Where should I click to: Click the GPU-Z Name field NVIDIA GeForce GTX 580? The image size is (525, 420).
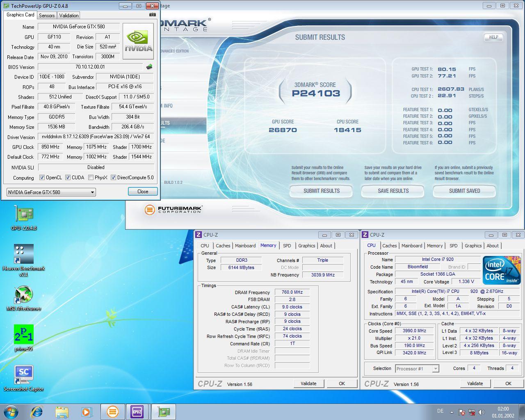(79, 27)
